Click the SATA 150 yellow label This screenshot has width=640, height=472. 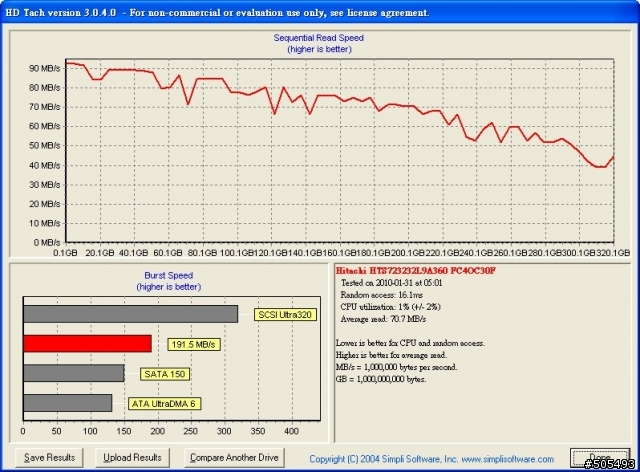pos(165,374)
